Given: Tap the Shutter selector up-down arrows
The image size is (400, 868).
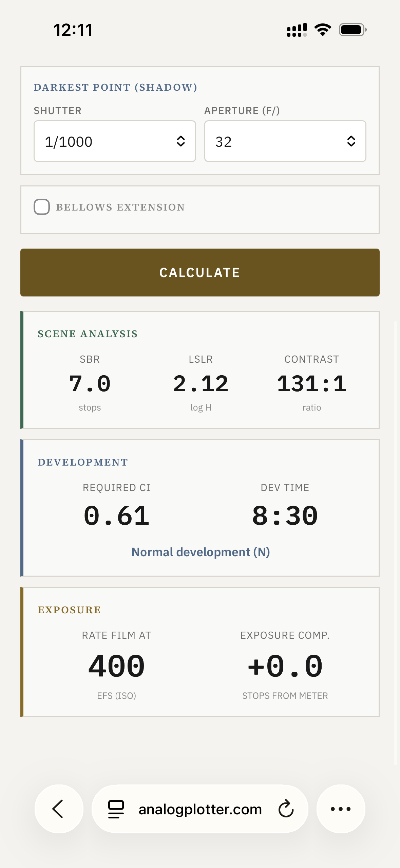Looking at the screenshot, I should coord(181,141).
